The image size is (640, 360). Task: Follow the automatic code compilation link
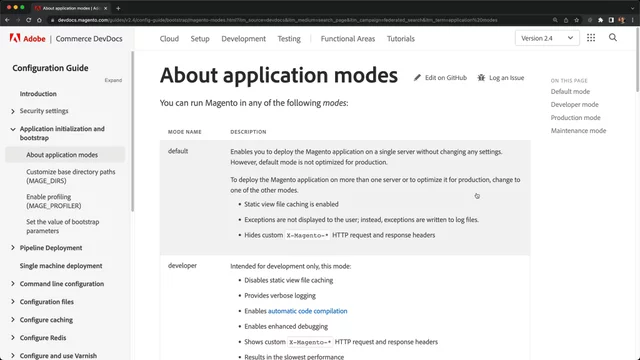pyautogui.click(x=307, y=311)
